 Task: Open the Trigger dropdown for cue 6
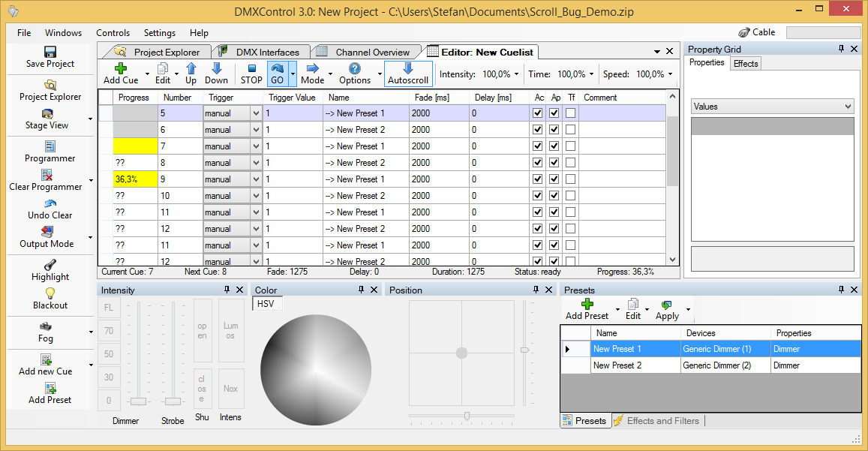tap(256, 130)
